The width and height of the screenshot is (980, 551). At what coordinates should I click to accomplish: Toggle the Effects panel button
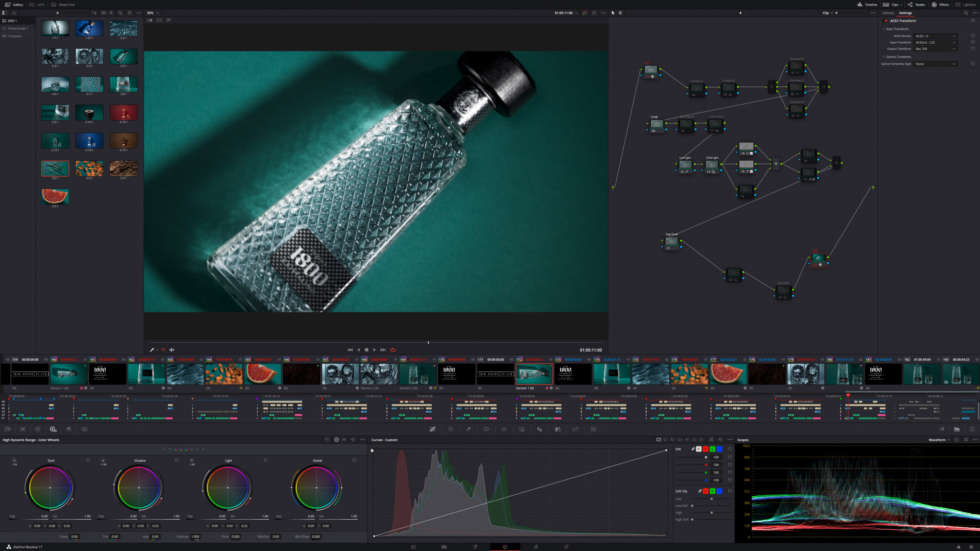point(940,5)
